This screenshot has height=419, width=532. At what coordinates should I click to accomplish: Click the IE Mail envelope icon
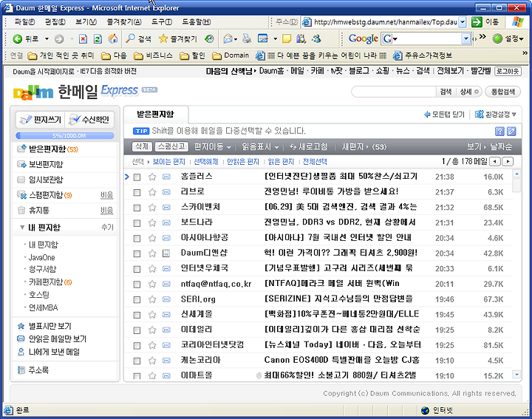pyautogui.click(x=228, y=39)
